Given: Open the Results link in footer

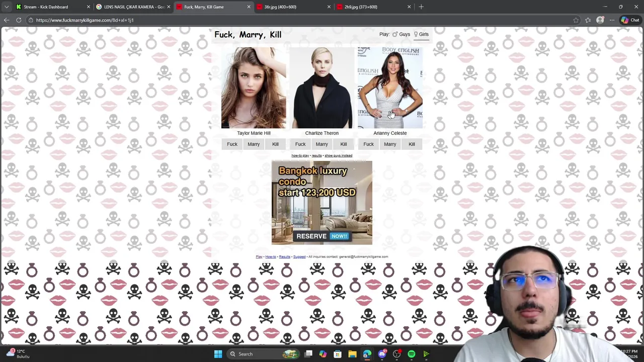Looking at the screenshot, I should point(285,257).
